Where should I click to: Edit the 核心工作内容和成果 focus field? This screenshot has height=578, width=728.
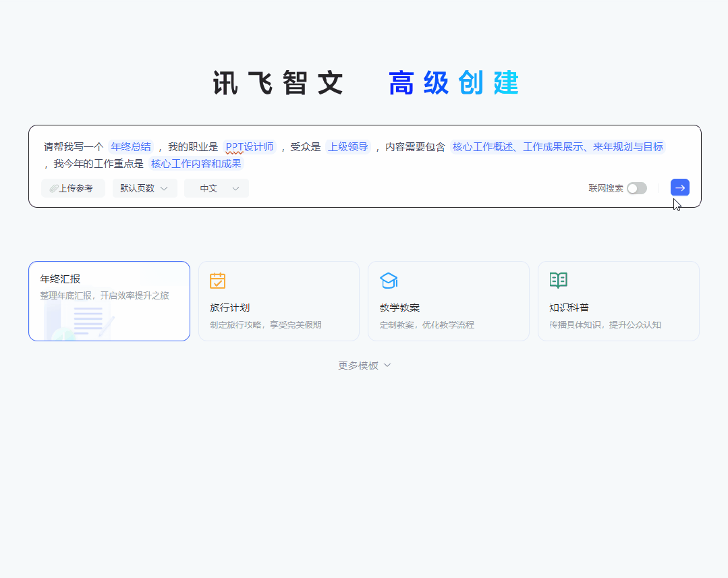click(x=196, y=163)
